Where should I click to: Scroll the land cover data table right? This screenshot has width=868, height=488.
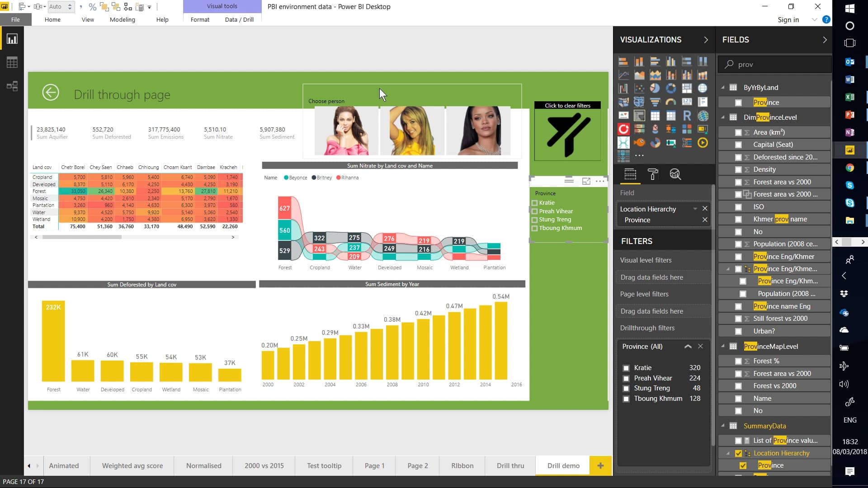coord(233,237)
